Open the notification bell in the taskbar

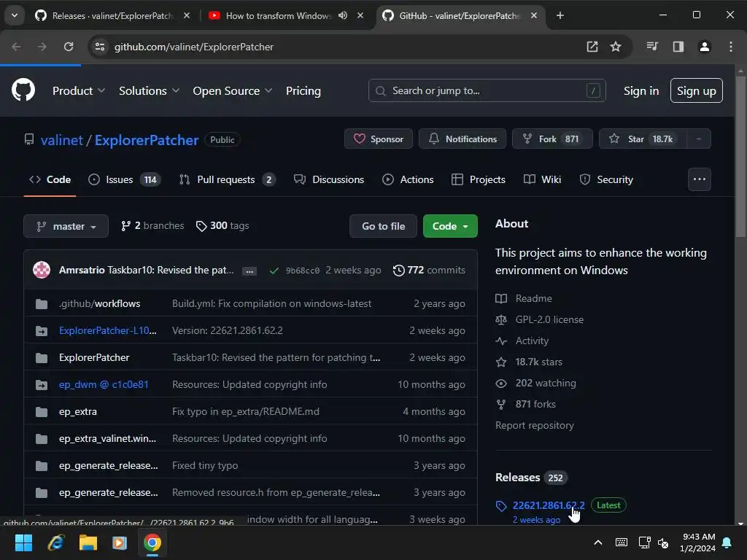pyautogui.click(x=727, y=542)
